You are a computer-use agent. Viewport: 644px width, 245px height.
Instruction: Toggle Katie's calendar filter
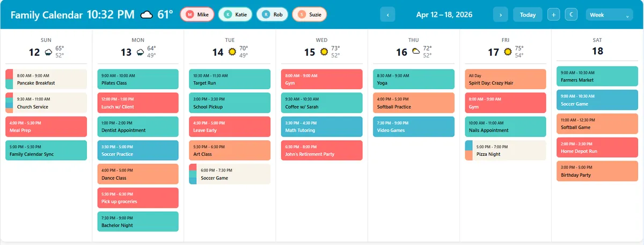coord(236,15)
